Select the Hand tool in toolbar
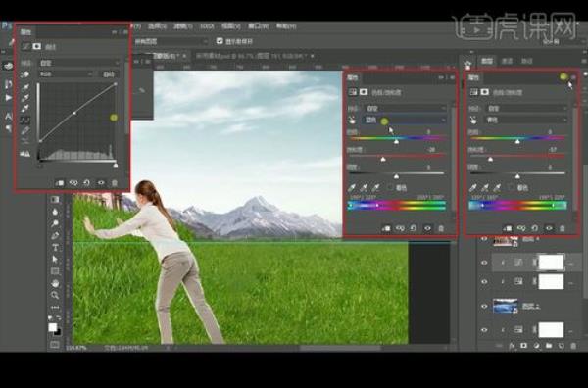Viewport: 588px width, 388px height. 55,283
